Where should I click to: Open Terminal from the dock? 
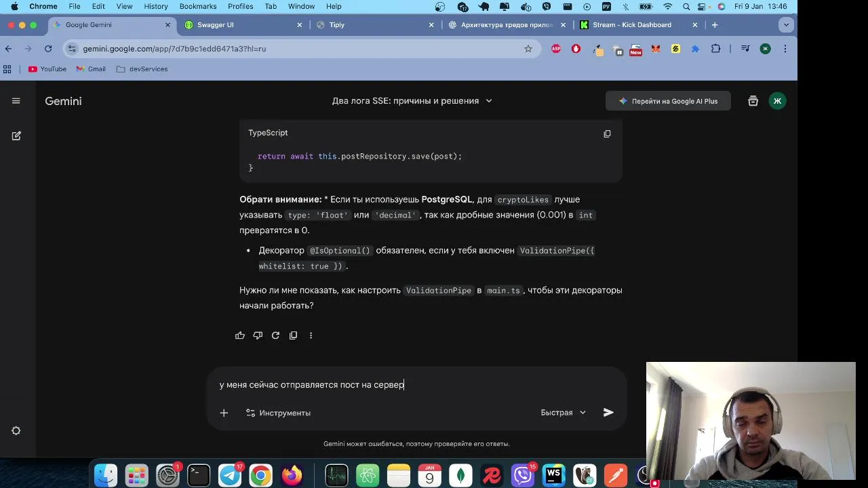coord(199,476)
